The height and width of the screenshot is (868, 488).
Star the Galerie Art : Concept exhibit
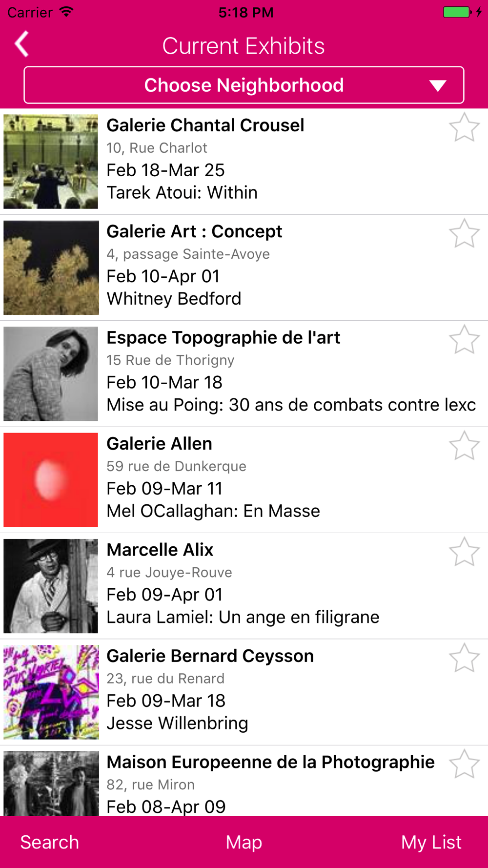464,234
